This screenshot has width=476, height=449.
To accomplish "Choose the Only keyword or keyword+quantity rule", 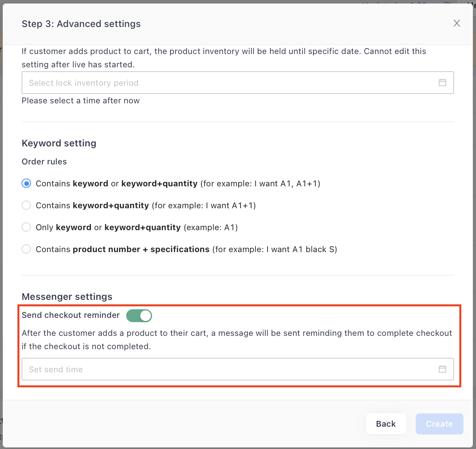I will (x=26, y=227).
